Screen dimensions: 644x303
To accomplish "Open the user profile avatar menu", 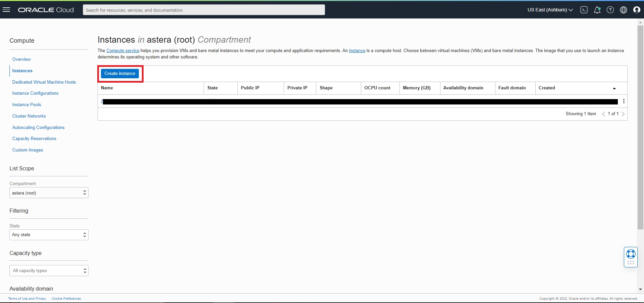I will (637, 10).
